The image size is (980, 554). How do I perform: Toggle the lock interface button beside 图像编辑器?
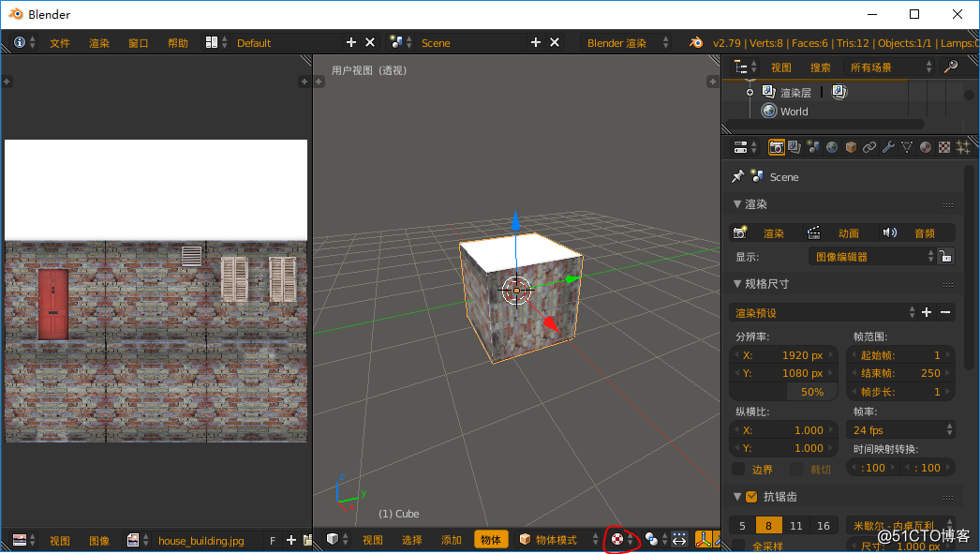(x=946, y=257)
